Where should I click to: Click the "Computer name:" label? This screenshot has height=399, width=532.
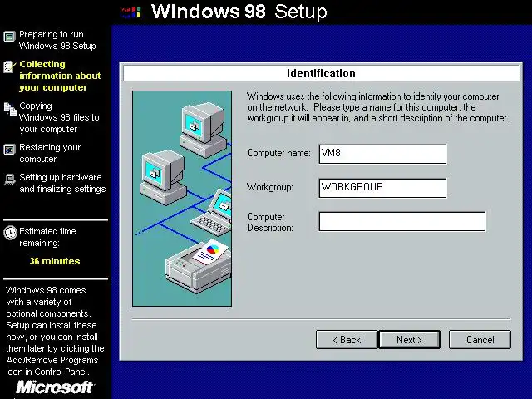(x=278, y=153)
